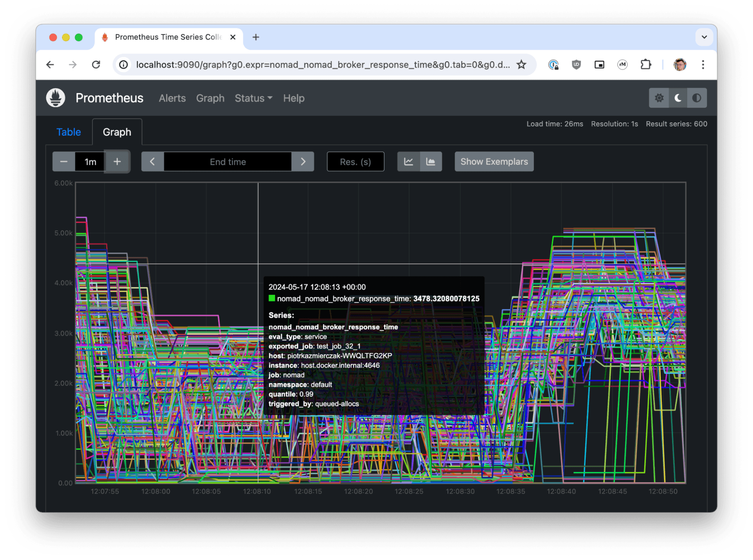Show stacked area graph
Image resolution: width=753 pixels, height=560 pixels.
point(431,162)
